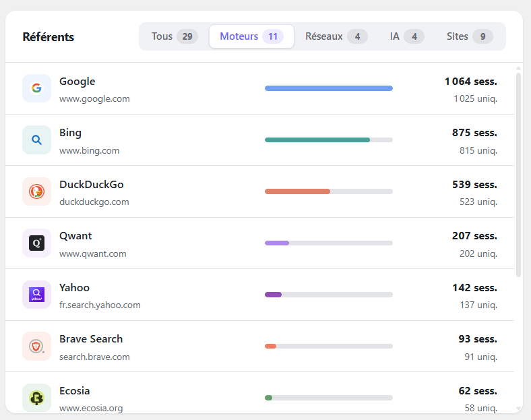Click the Brave Search referrer name

[x=91, y=339]
